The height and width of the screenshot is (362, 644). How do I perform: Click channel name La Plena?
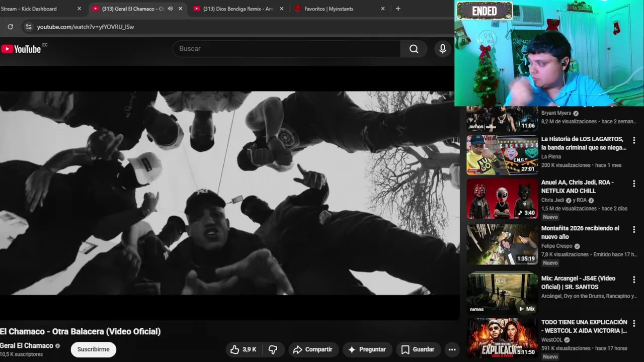[551, 157]
